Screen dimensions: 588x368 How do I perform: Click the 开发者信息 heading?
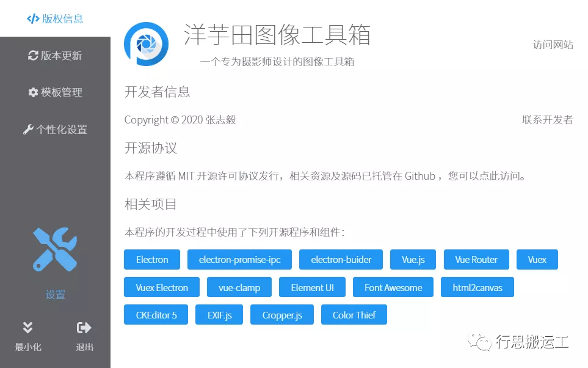pos(157,92)
